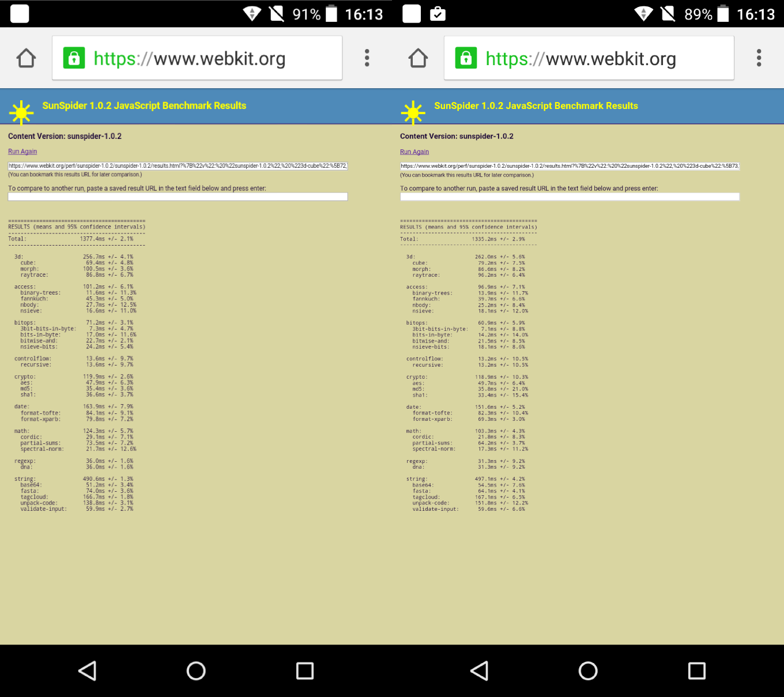Image resolution: width=784 pixels, height=697 pixels.
Task: Click the green padlock in right address bar
Action: pyautogui.click(x=466, y=58)
